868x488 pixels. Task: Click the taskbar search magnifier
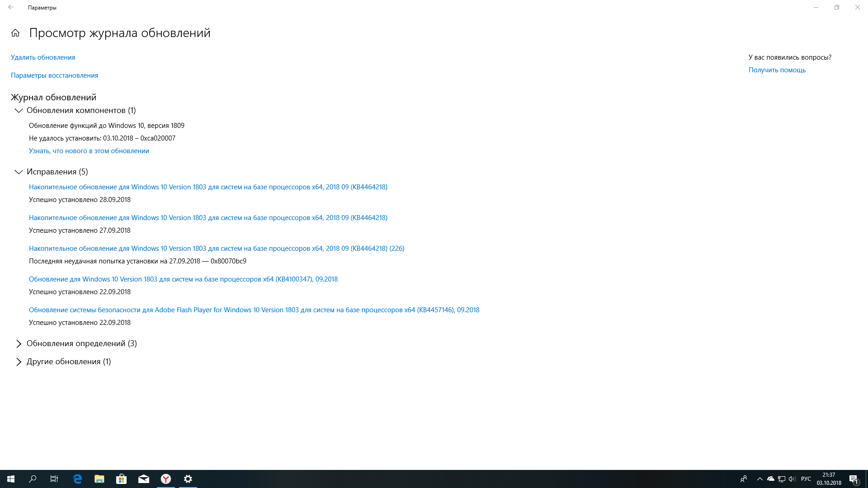tap(33, 479)
